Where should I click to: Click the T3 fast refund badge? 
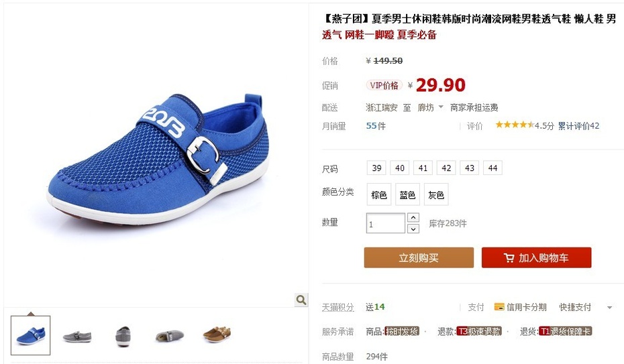tap(479, 331)
